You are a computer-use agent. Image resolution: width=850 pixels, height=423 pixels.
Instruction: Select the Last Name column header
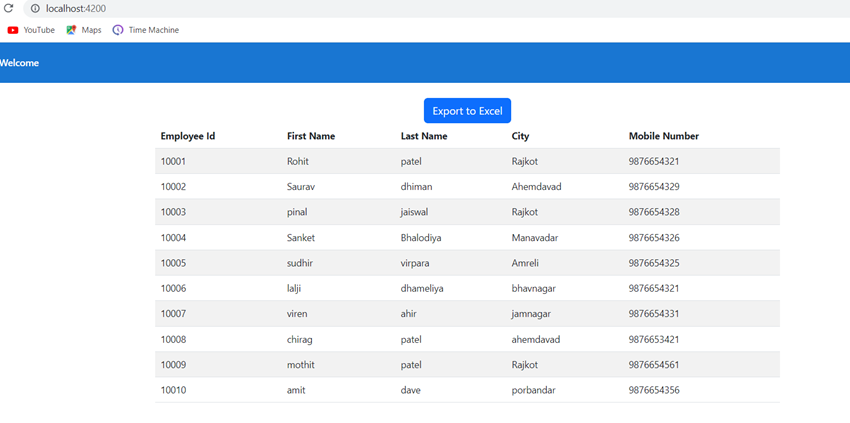[424, 136]
